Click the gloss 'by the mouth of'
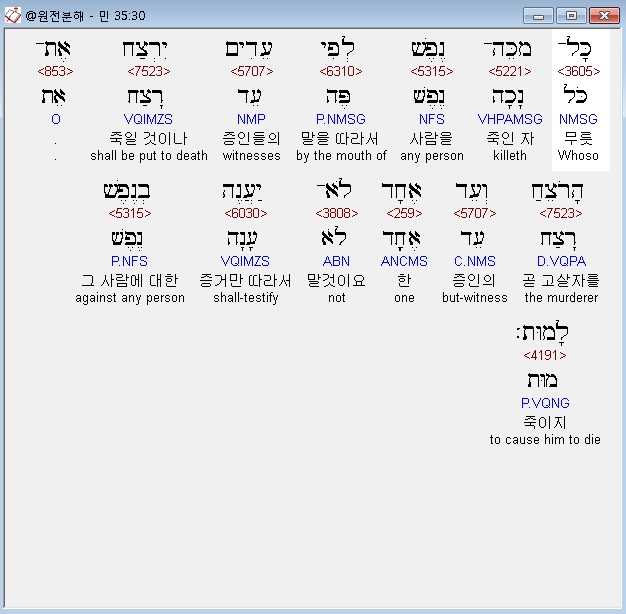This screenshot has width=626, height=614. [341, 155]
